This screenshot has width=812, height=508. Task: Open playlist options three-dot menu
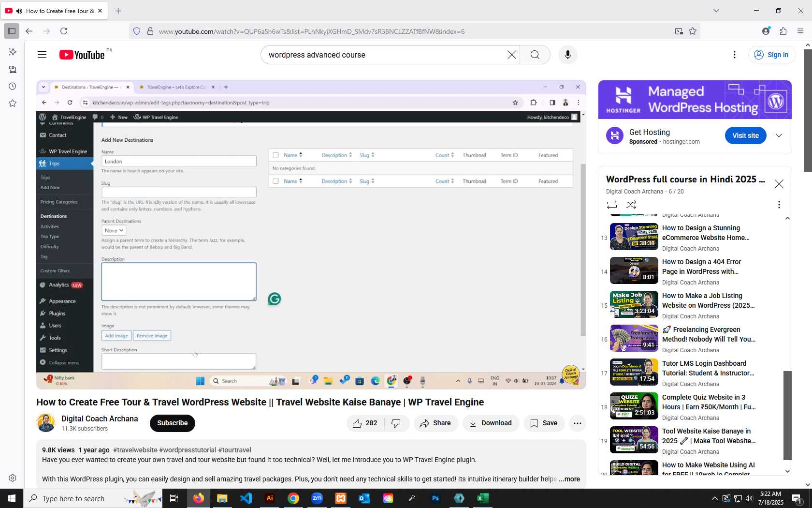pyautogui.click(x=779, y=205)
